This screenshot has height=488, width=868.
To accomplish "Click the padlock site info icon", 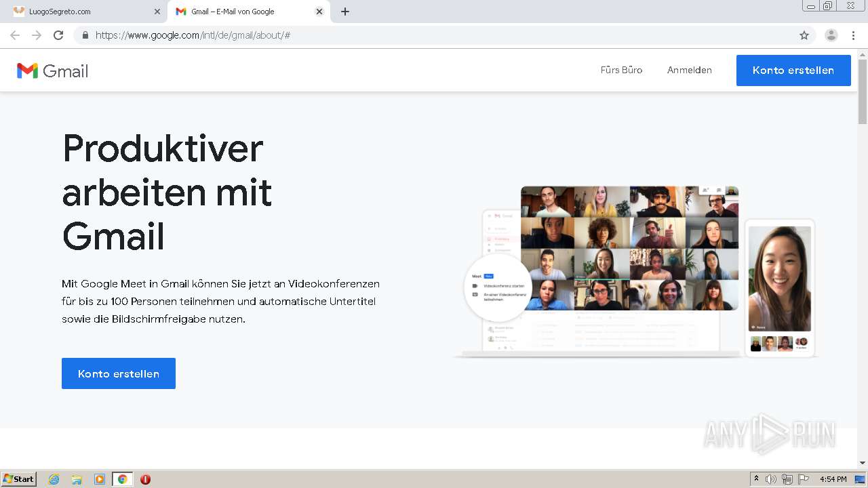I will [x=85, y=35].
